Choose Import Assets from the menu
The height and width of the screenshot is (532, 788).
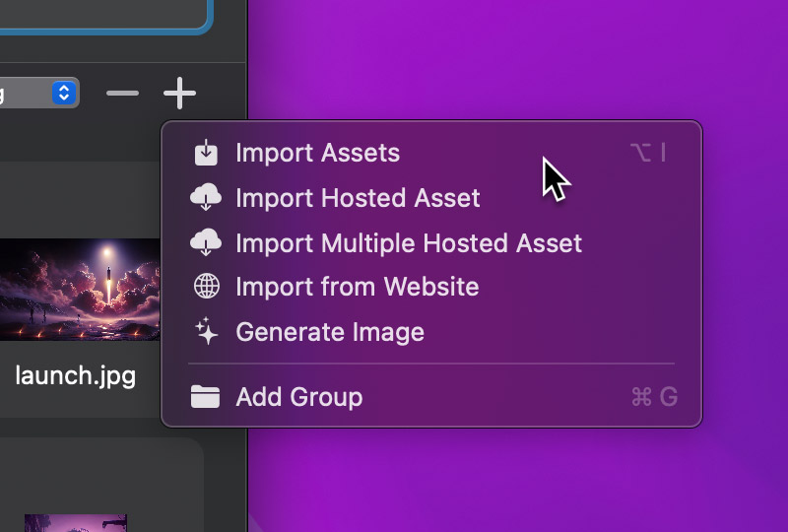point(317,153)
